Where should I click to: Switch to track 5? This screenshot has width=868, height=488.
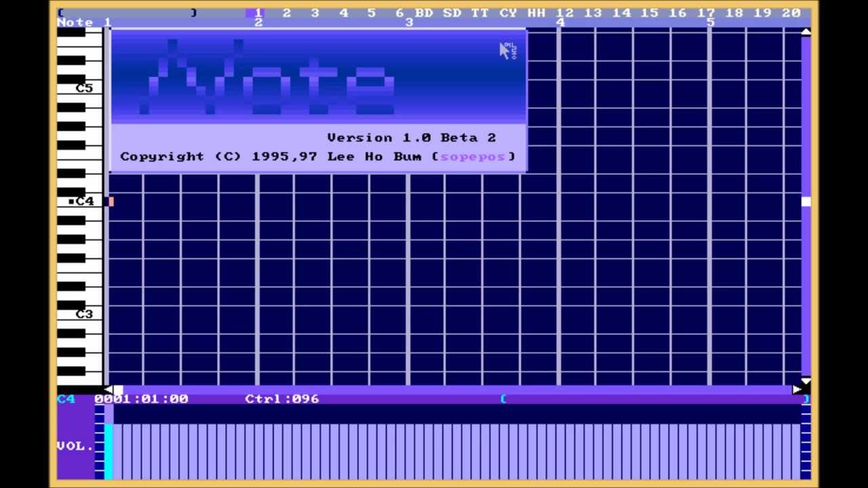click(372, 12)
